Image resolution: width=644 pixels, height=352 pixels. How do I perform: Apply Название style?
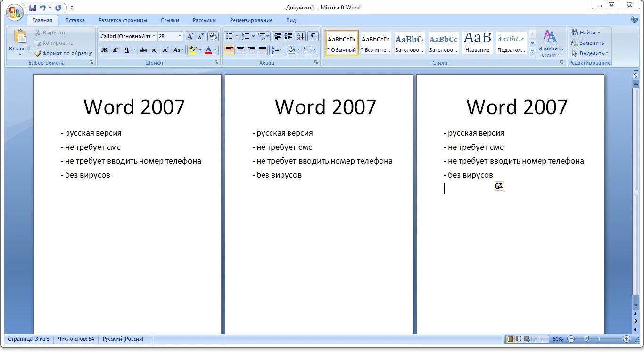[x=478, y=43]
